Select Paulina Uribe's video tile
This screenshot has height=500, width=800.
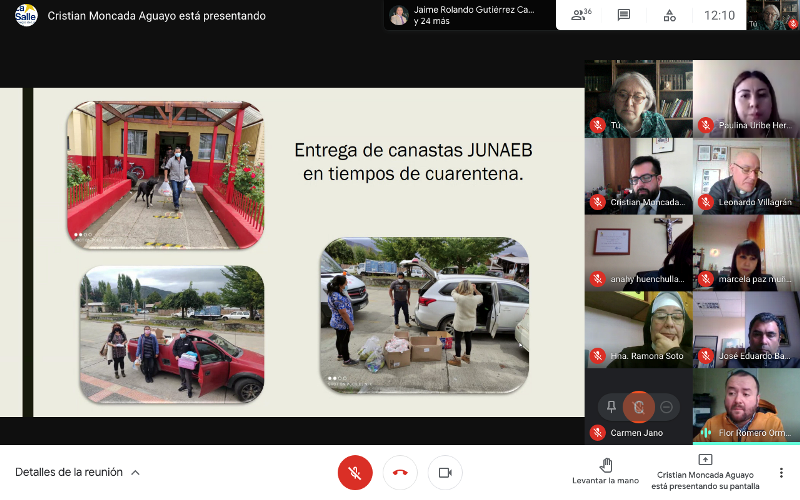click(746, 98)
